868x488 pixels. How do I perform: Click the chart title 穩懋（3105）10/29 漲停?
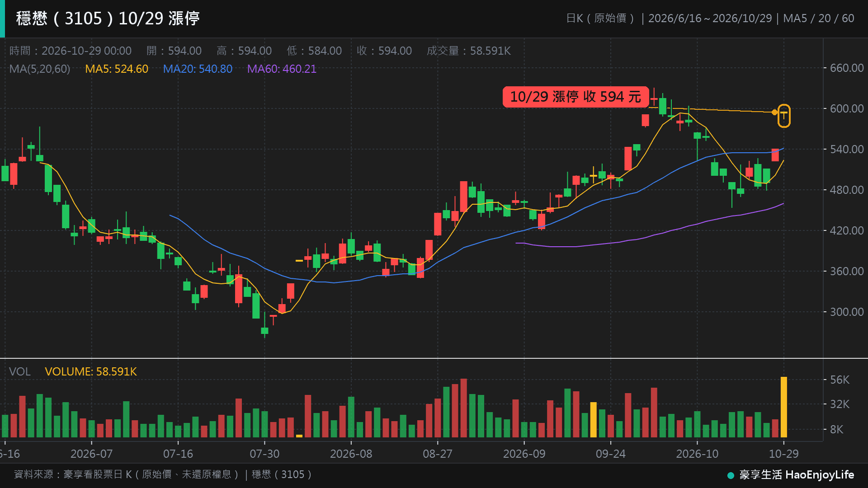click(108, 19)
